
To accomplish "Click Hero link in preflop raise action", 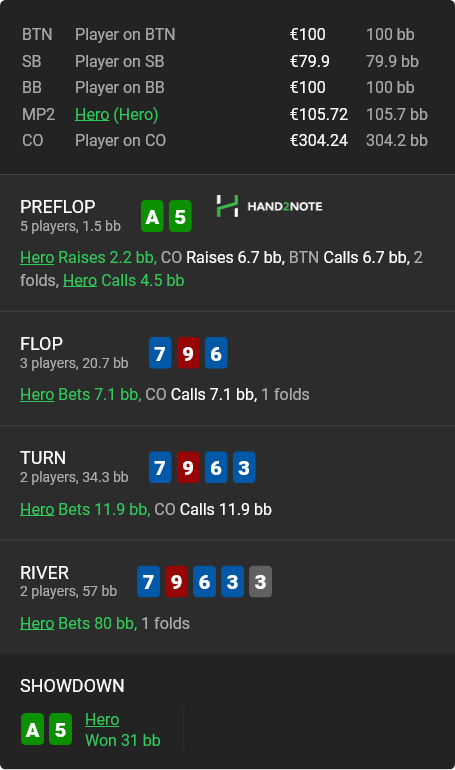I will pos(37,257).
